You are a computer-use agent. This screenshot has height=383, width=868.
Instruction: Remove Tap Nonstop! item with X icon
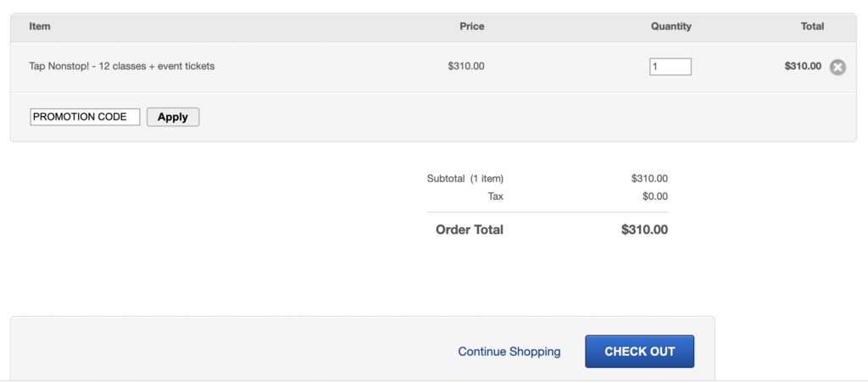(x=837, y=67)
